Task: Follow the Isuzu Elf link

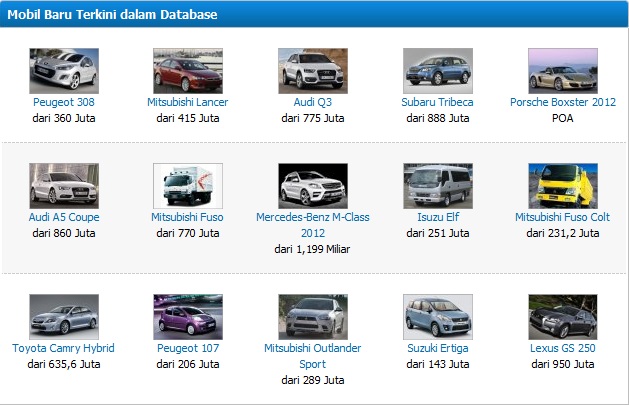Action: (438, 217)
